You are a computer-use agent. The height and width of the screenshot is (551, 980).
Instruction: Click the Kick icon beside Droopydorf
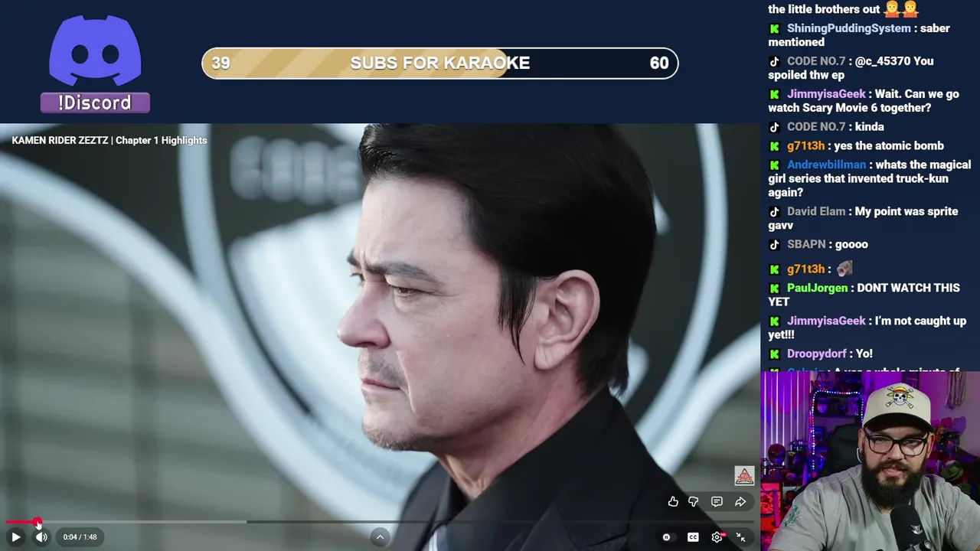[x=774, y=354]
